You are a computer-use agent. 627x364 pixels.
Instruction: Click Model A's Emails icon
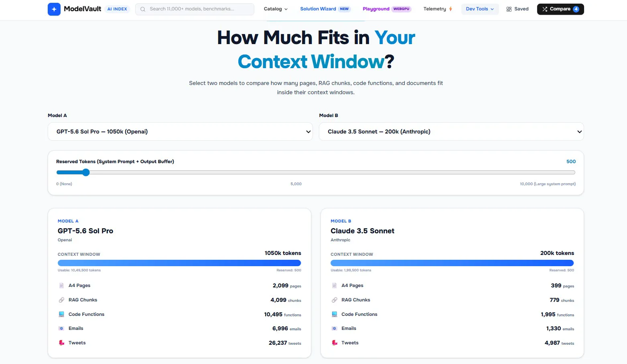tap(61, 328)
